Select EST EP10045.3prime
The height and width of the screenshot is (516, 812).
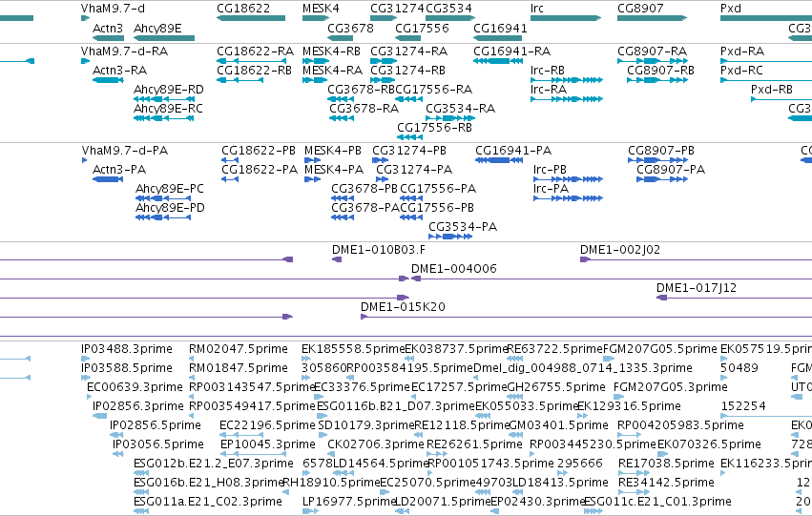[x=253, y=454]
